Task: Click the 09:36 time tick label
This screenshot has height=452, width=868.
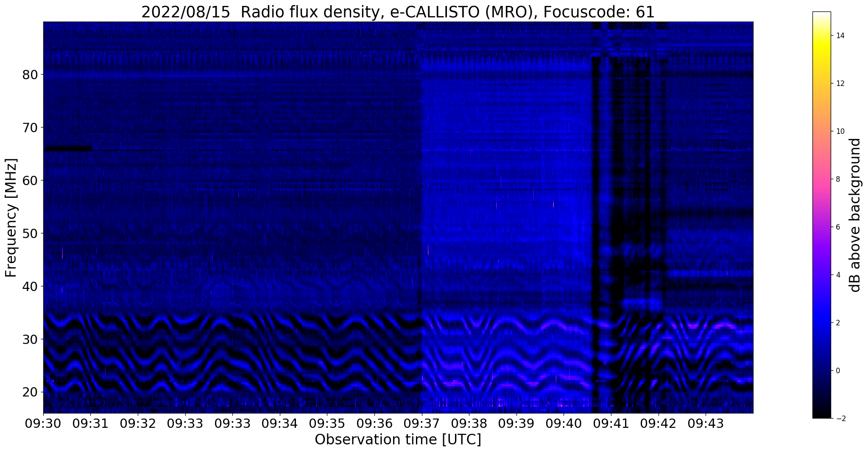Action: (x=374, y=423)
